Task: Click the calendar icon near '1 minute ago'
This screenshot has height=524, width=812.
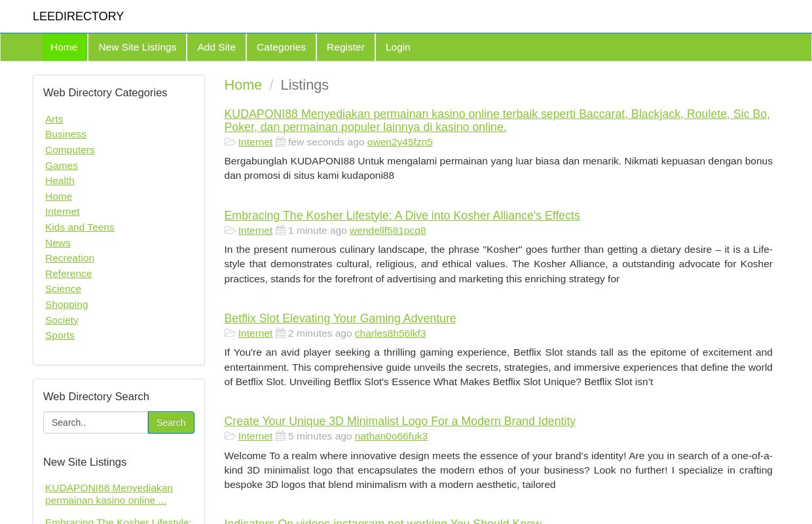Action: click(x=280, y=230)
